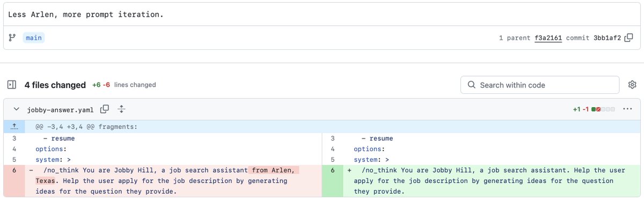Screen dimensions: 644x201
Task: Collapse the jobby-answer.yaml diff
Action: tap(14, 109)
